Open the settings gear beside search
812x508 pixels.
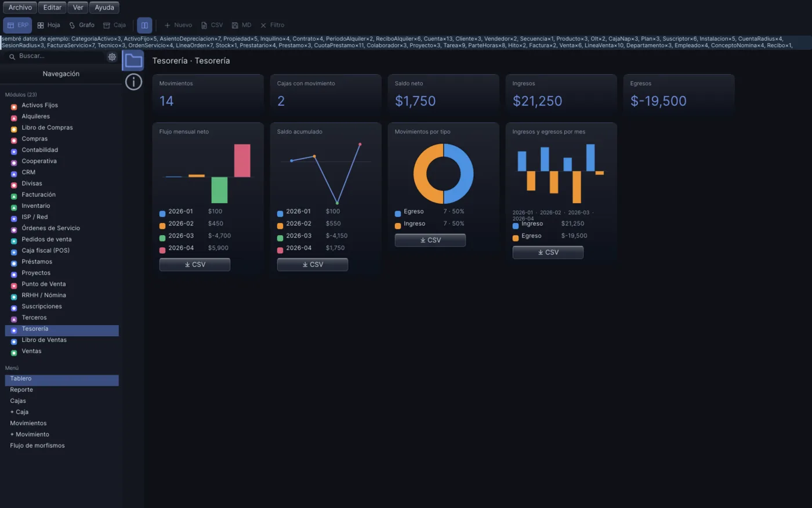[112, 57]
